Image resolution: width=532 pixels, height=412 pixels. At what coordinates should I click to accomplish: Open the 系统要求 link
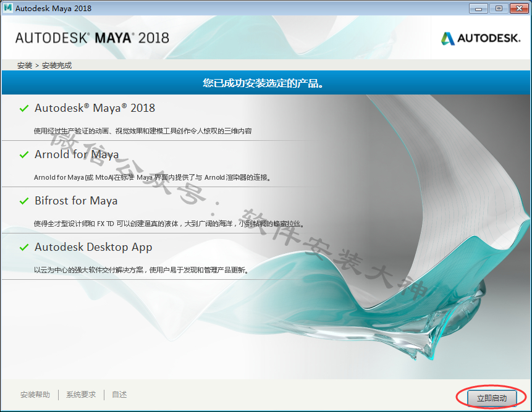tap(81, 395)
